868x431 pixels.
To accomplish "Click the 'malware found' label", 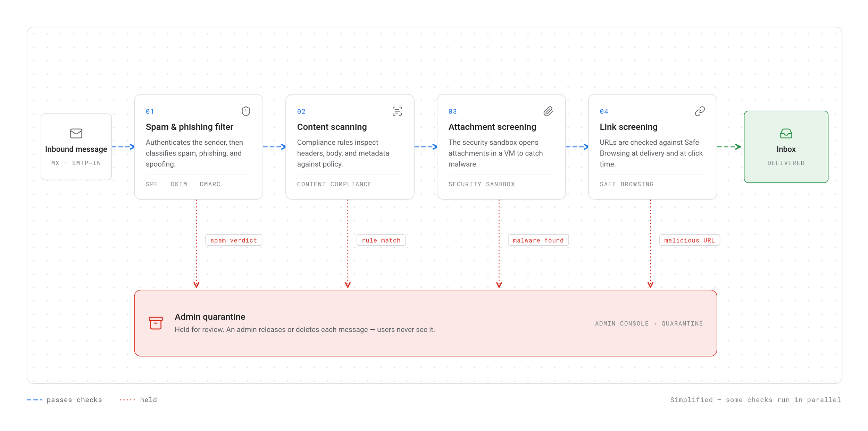I will (x=538, y=240).
